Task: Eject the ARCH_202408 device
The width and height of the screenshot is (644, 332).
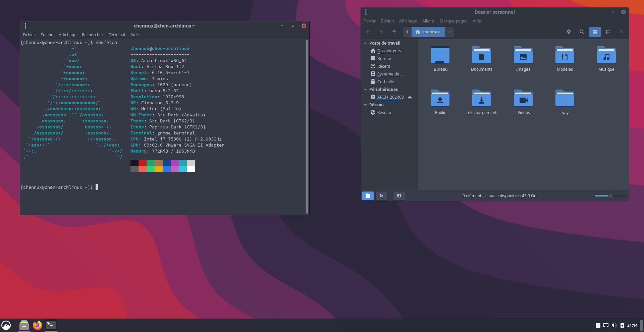Action: pyautogui.click(x=410, y=98)
